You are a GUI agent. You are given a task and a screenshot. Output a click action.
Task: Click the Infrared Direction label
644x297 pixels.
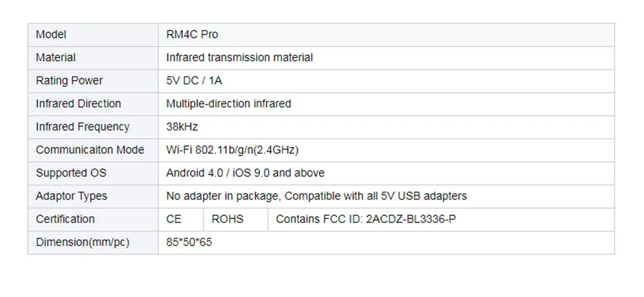[79, 104]
